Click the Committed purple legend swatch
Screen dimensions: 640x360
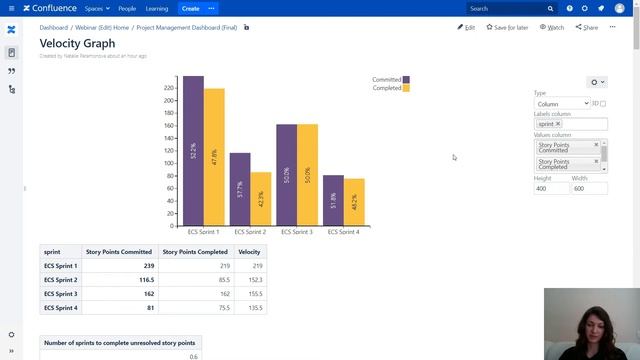406,80
